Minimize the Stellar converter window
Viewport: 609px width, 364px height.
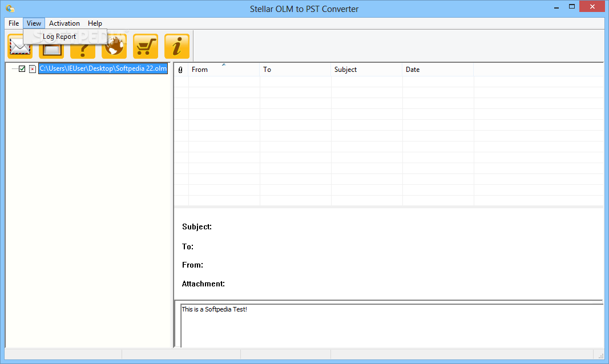(556, 7)
